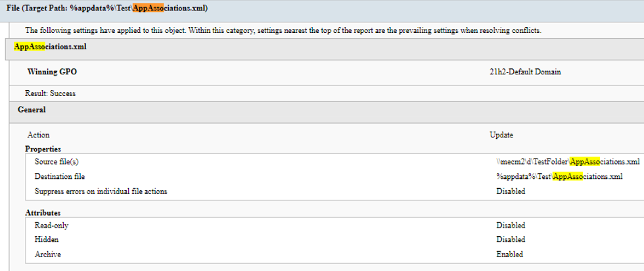Click the Source file(s) label
The image size is (644, 271).
click(60, 162)
